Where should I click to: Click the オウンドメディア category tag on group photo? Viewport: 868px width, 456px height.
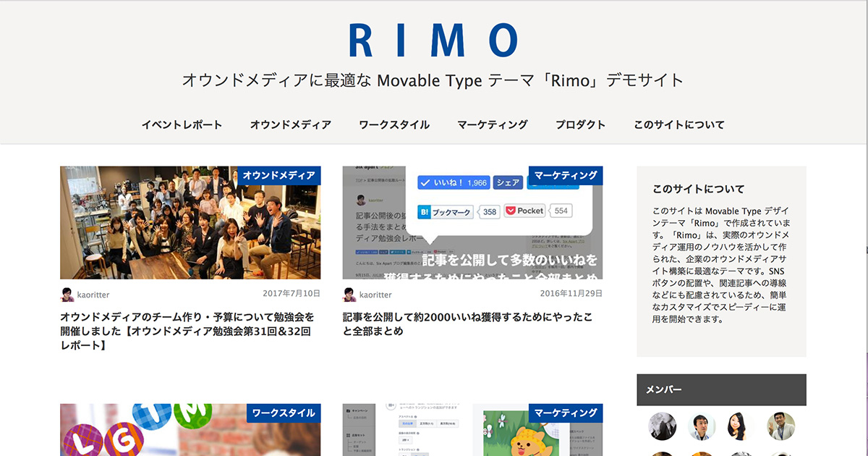click(278, 175)
